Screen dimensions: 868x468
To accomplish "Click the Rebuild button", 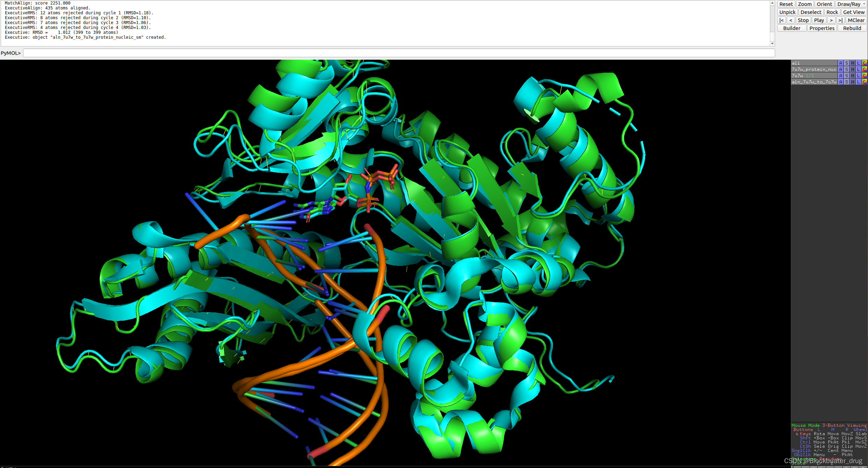I will click(x=852, y=28).
